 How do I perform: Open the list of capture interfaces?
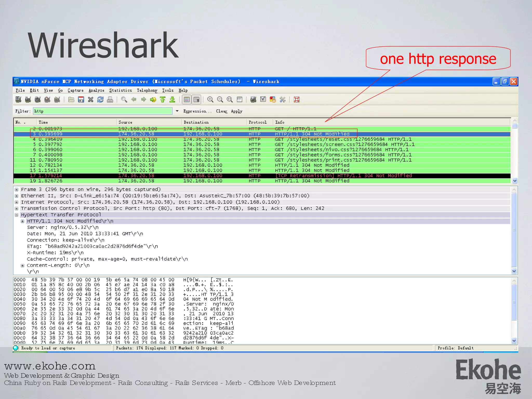click(x=18, y=99)
